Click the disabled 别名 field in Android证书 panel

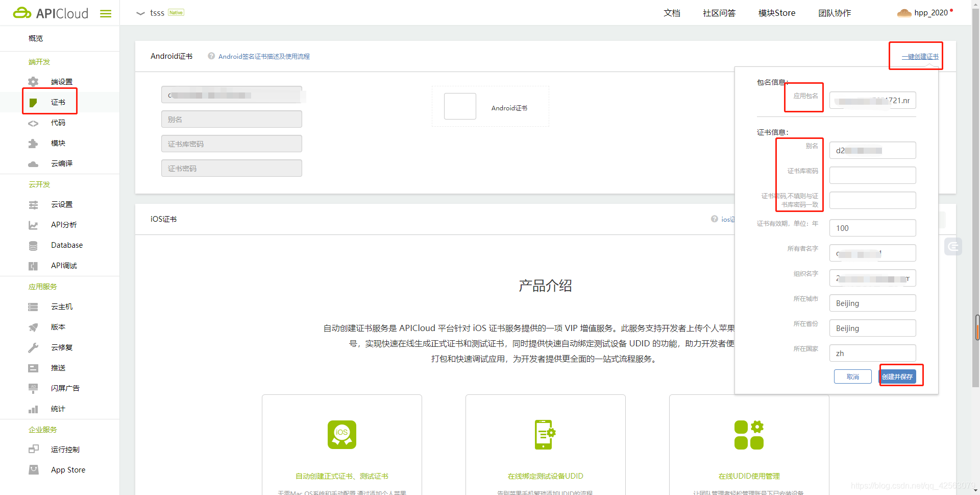232,120
